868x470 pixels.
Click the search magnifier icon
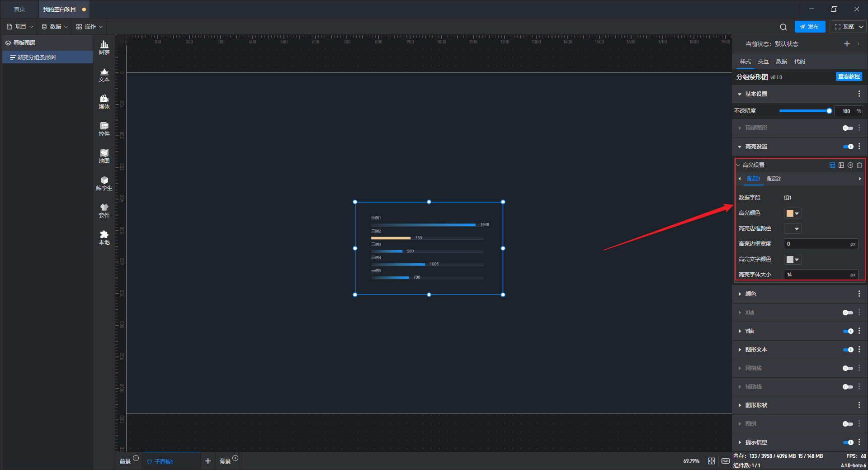coord(783,27)
